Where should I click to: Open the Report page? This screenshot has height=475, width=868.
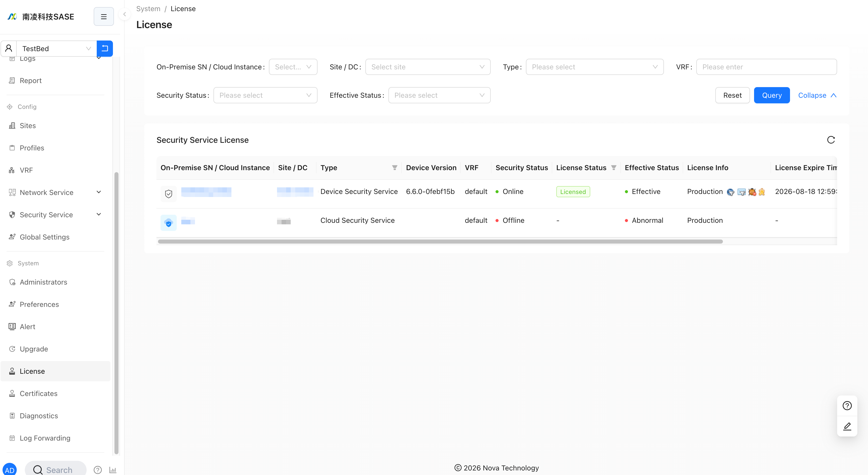coord(31,81)
